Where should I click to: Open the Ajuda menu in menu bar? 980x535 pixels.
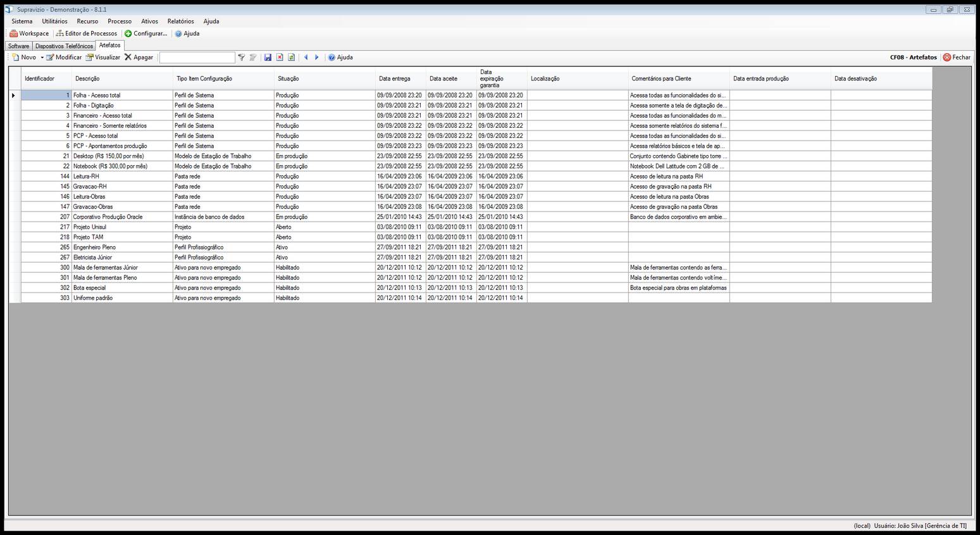[x=211, y=22]
